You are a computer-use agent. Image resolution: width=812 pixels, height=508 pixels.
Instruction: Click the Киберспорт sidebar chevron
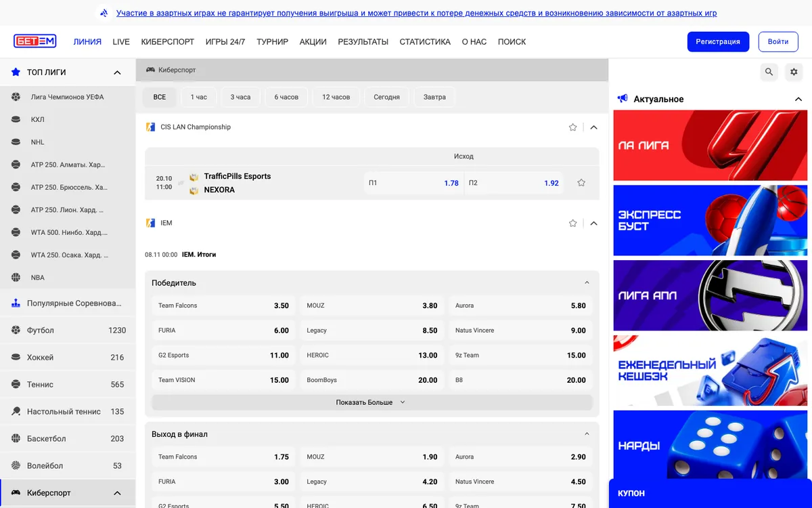click(117, 493)
